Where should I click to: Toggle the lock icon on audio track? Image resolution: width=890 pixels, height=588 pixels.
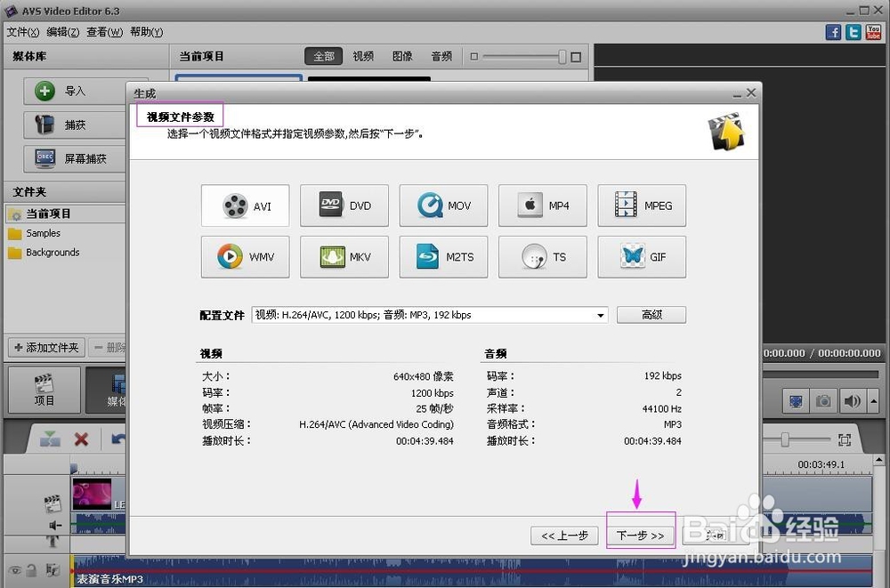point(32,569)
